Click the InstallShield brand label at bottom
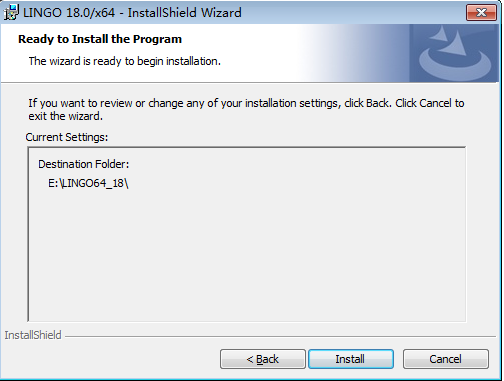The width and height of the screenshot is (504, 381). [33, 335]
